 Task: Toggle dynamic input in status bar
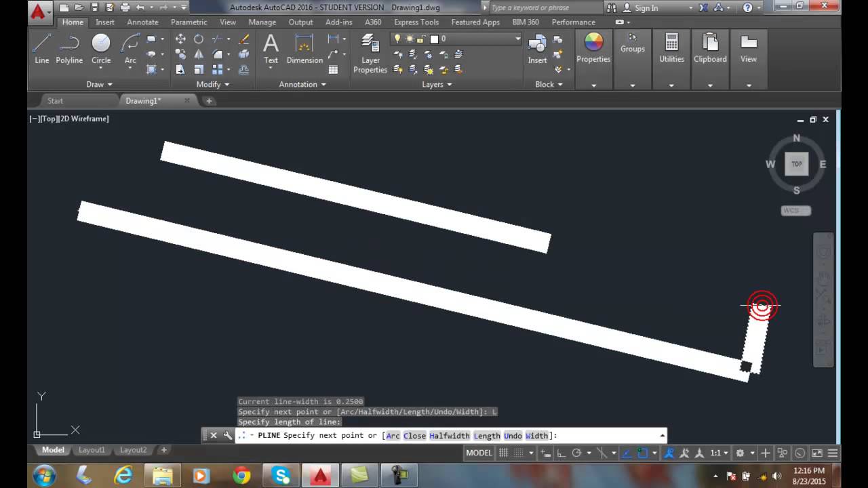[545, 453]
